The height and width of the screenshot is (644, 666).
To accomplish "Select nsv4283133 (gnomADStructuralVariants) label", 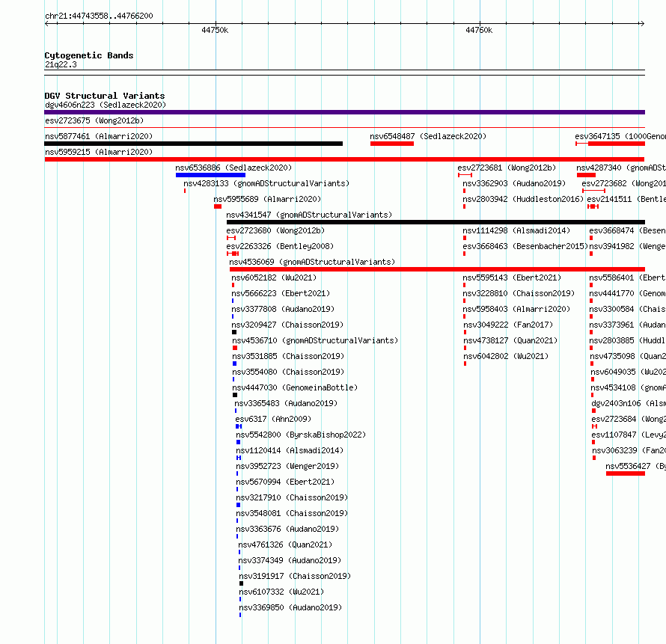I will tap(266, 183).
